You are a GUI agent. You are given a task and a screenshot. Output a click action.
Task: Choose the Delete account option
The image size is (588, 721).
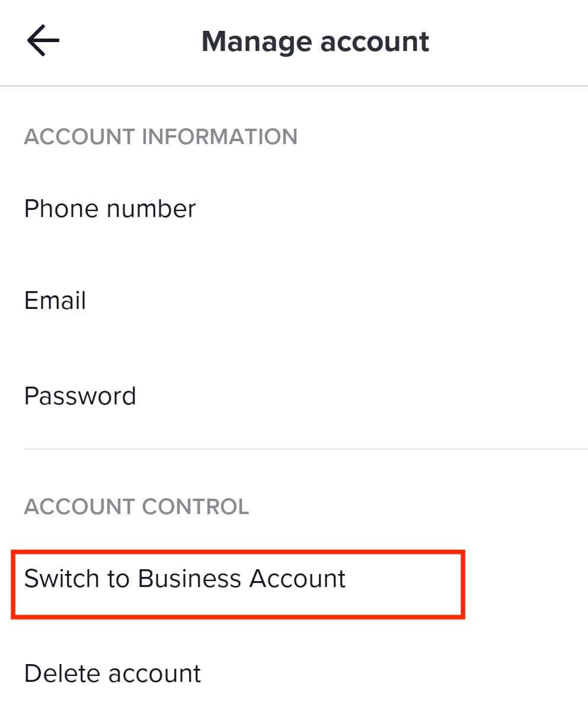point(113,674)
